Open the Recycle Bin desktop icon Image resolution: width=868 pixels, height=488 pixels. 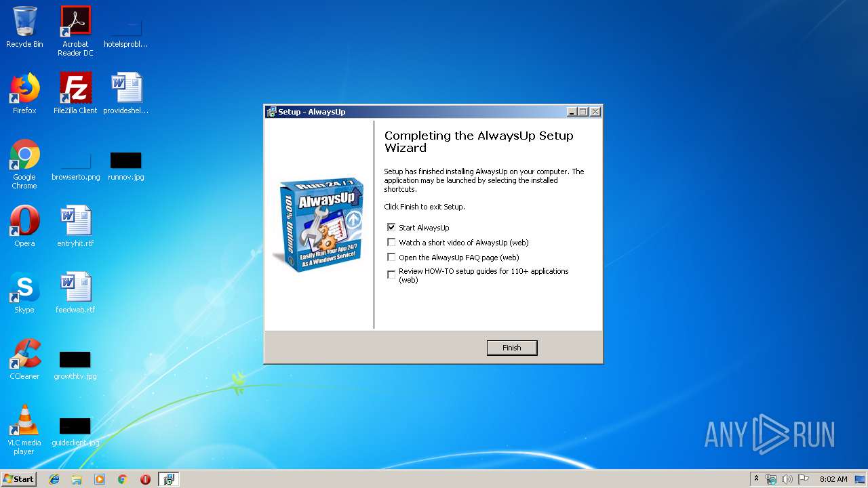point(24,28)
